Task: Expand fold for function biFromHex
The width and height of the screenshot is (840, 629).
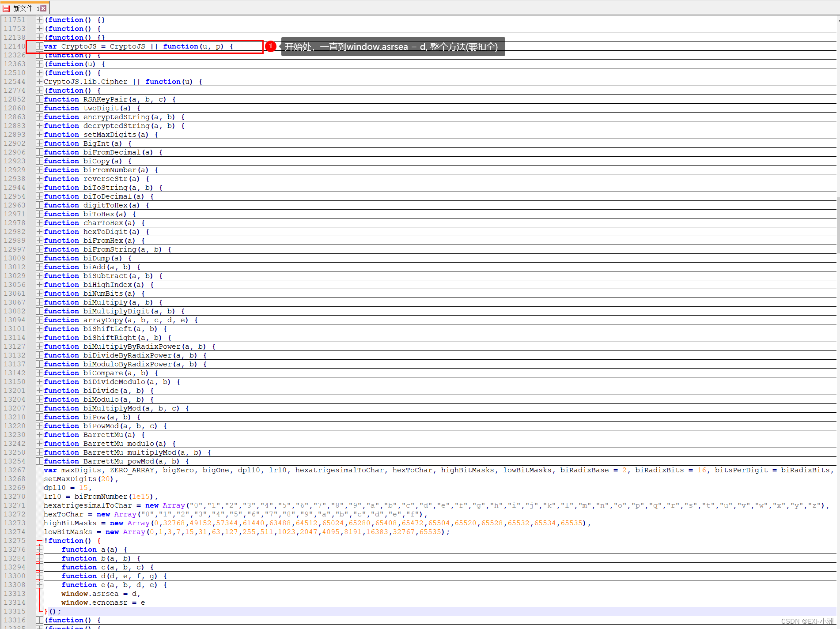Action: 39,241
